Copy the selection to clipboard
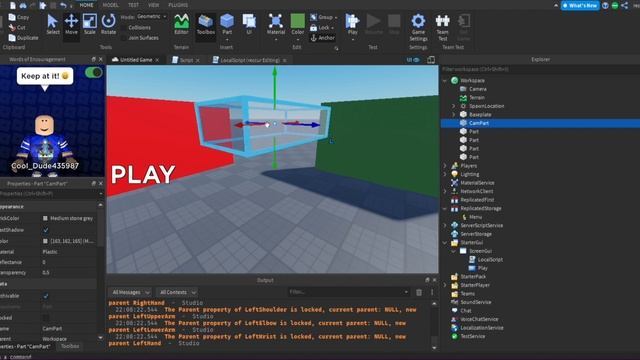 [x=19, y=17]
